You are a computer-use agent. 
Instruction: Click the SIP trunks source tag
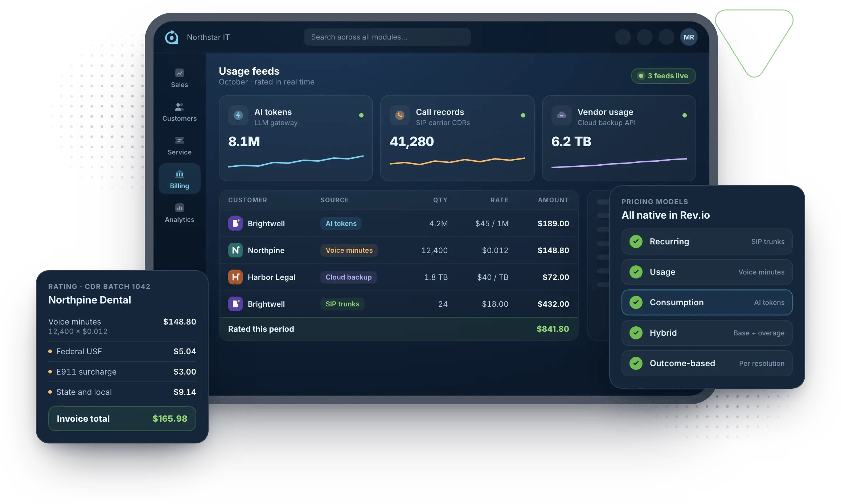342,304
